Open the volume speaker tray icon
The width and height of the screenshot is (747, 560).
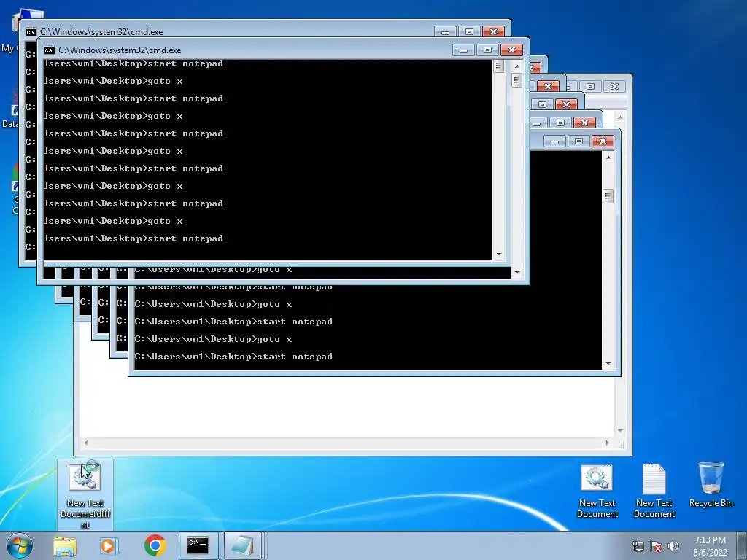tap(673, 546)
